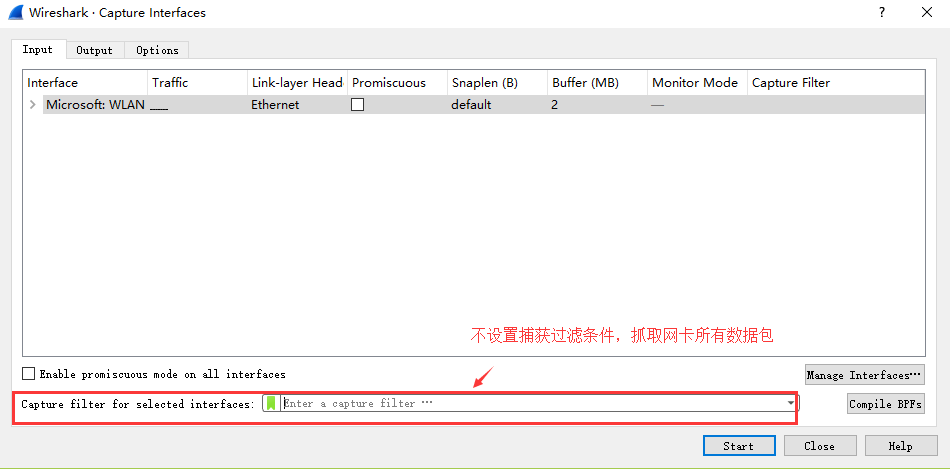Select the Microsoft: WLAN interface name
950x469 pixels.
[95, 105]
